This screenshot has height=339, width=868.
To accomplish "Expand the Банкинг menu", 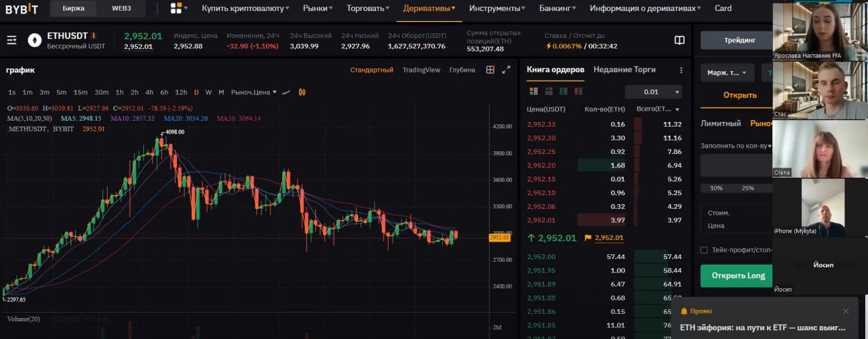I will [x=558, y=8].
